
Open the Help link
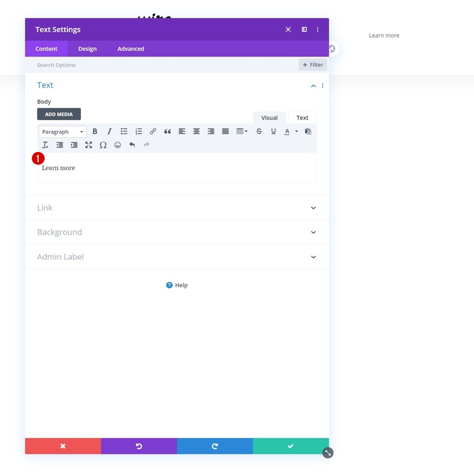(x=177, y=285)
